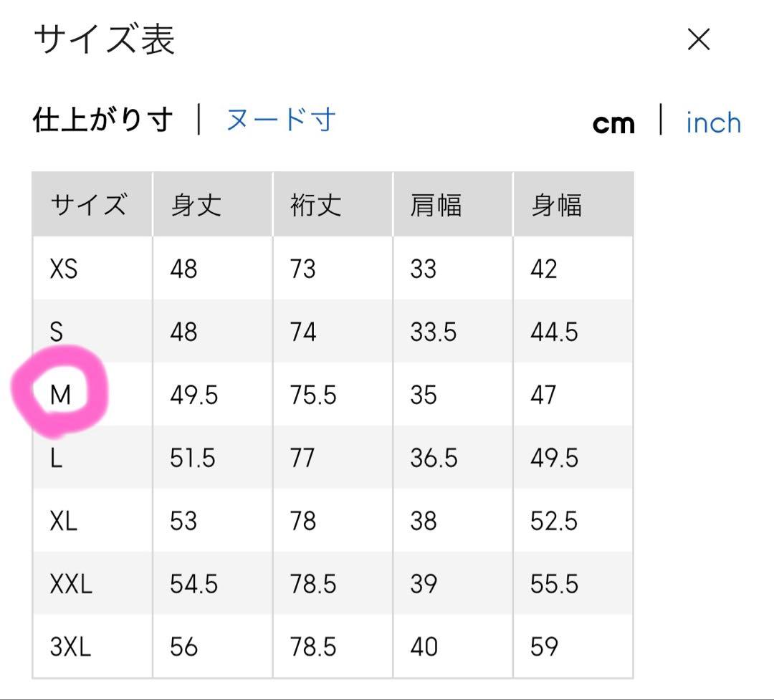Click the circled M size label
774x700 pixels.
(x=62, y=395)
